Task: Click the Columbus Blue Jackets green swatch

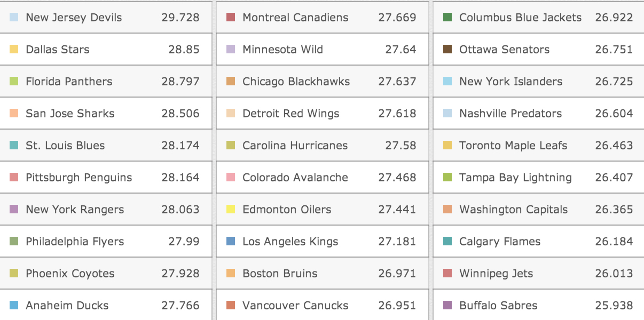Action: (448, 18)
